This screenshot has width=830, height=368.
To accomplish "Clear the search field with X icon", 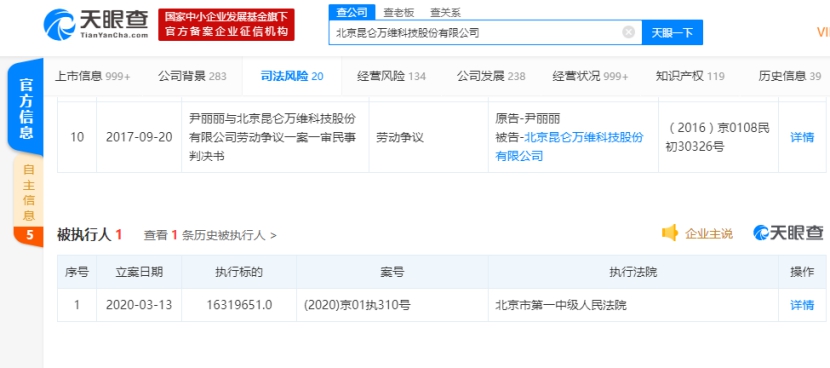I will coord(628,32).
